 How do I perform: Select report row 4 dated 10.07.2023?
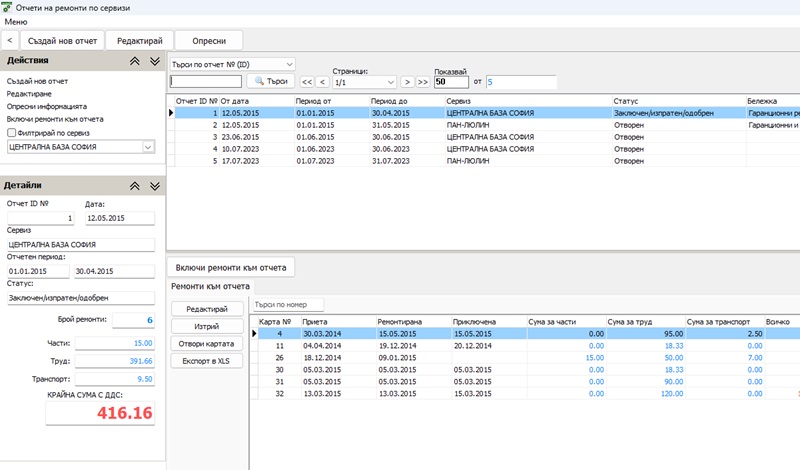[484, 149]
